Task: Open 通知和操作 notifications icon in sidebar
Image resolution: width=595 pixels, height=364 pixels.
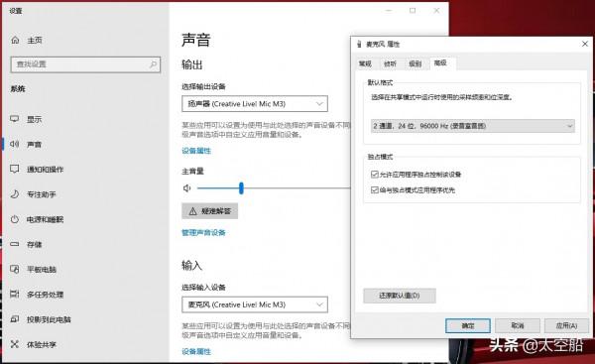Action: coord(15,169)
